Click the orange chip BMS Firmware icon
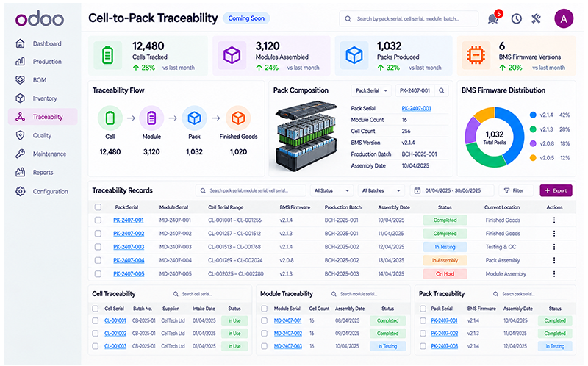The image size is (588, 366). click(476, 55)
